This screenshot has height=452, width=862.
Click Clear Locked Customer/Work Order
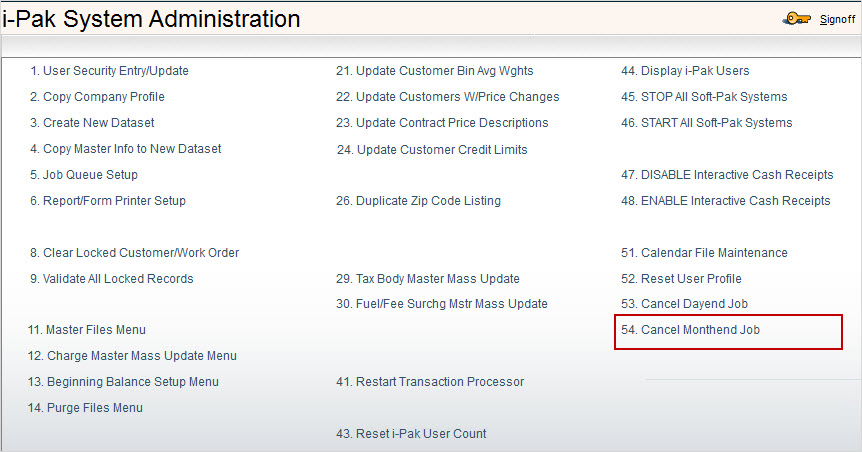point(135,253)
